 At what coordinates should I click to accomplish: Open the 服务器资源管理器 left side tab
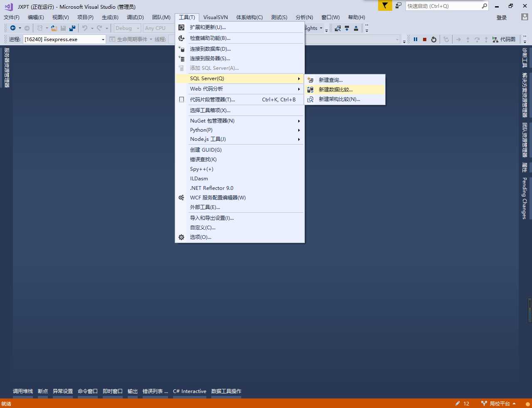(x=7, y=68)
